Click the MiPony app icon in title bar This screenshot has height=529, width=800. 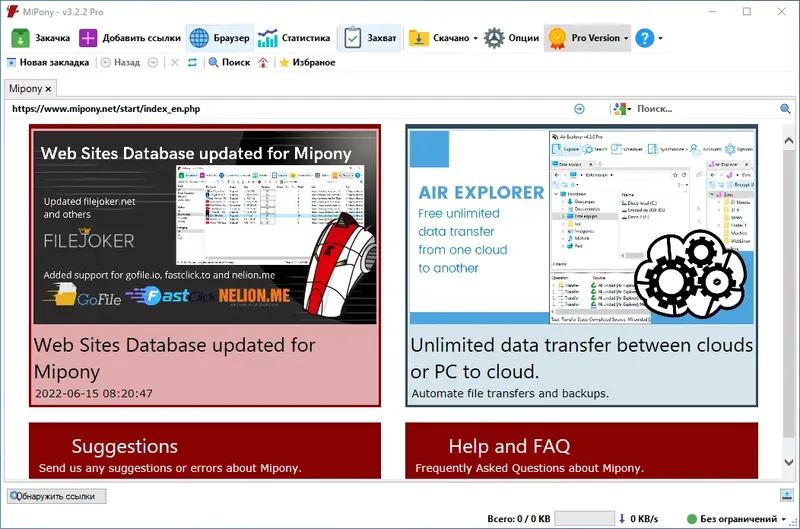[13, 12]
